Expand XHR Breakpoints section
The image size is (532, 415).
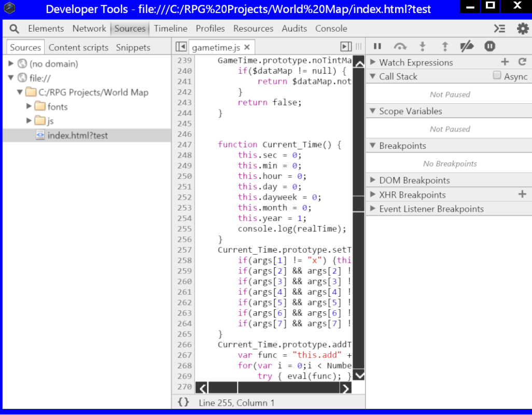372,195
